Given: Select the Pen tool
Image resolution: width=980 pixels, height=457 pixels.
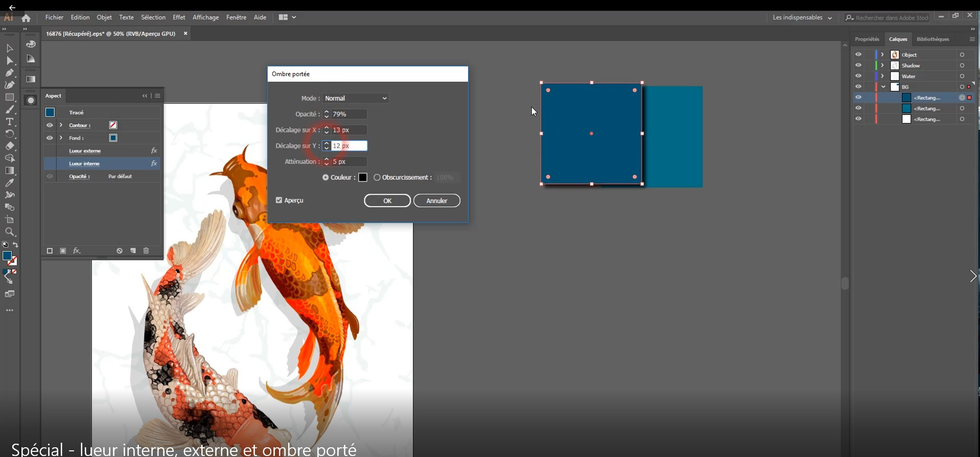Looking at the screenshot, I should 10,73.
